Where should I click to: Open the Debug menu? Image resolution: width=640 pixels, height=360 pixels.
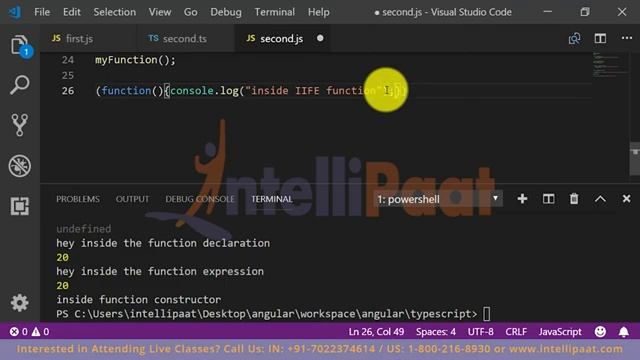[x=226, y=12]
